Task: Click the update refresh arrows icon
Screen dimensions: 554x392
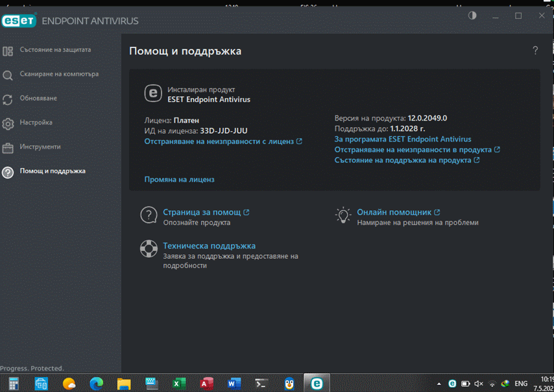Action: tap(8, 100)
